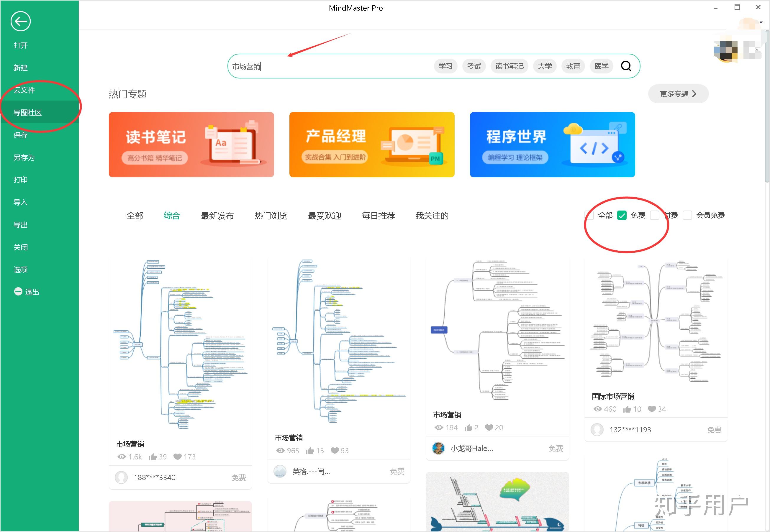770x532 pixels.
Task: Uncheck the 免费 filter checkbox
Action: 622,215
